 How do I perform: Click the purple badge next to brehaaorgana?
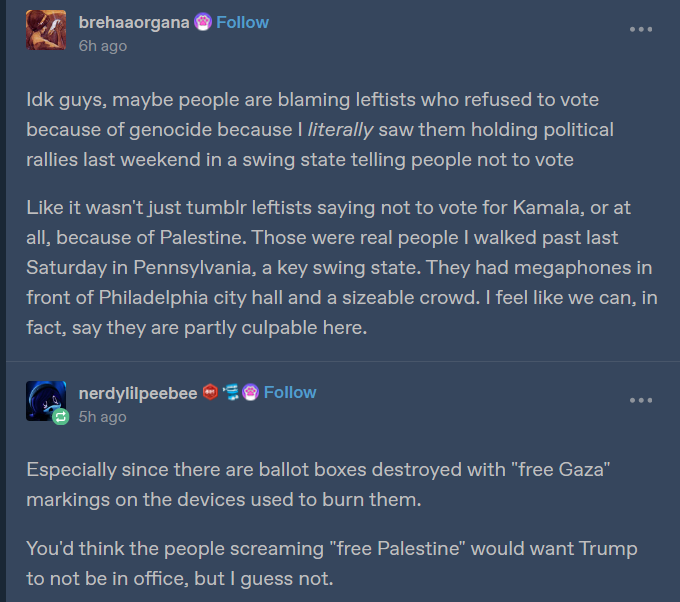pyautogui.click(x=201, y=22)
